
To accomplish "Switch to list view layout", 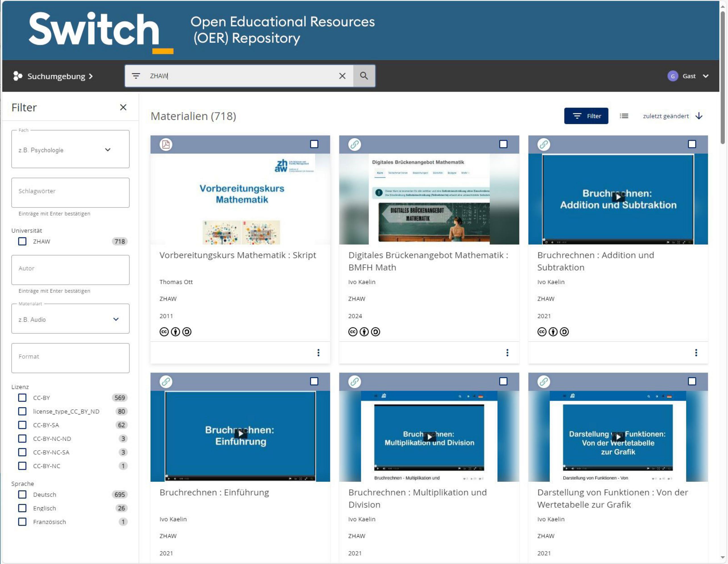I will pos(624,116).
